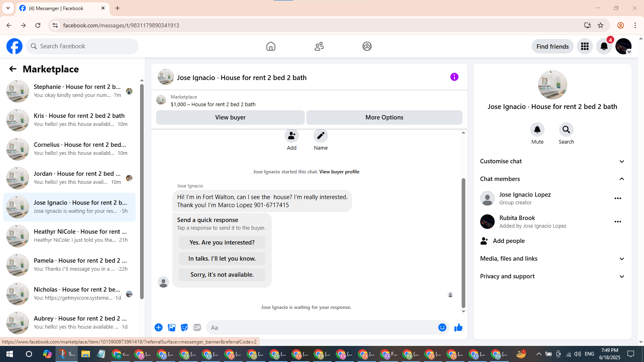This screenshot has height=362, width=644.
Task: Attach a photo using image icon
Action: (x=171, y=327)
